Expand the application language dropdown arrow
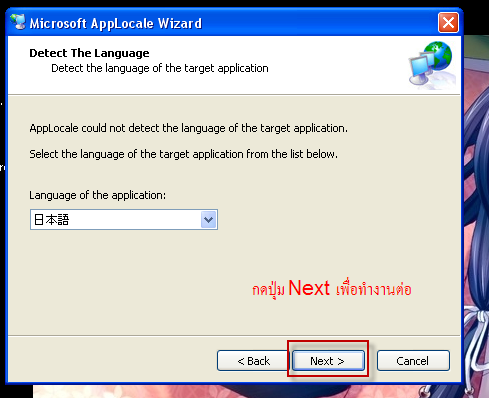The width and height of the screenshot is (489, 398). pos(209,220)
